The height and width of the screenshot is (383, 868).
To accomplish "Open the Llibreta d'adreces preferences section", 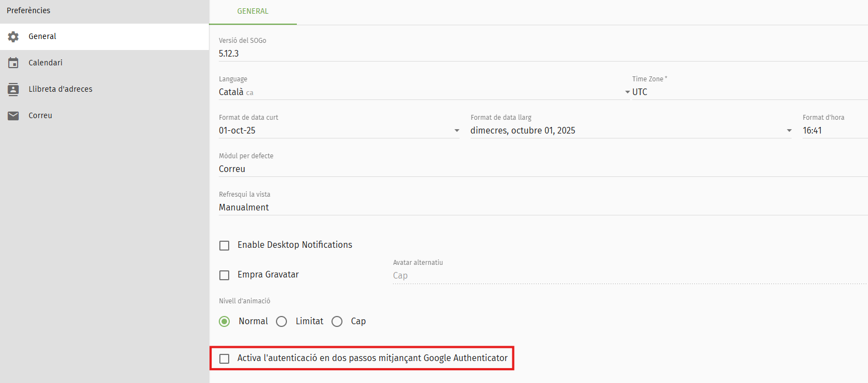I will (x=60, y=90).
